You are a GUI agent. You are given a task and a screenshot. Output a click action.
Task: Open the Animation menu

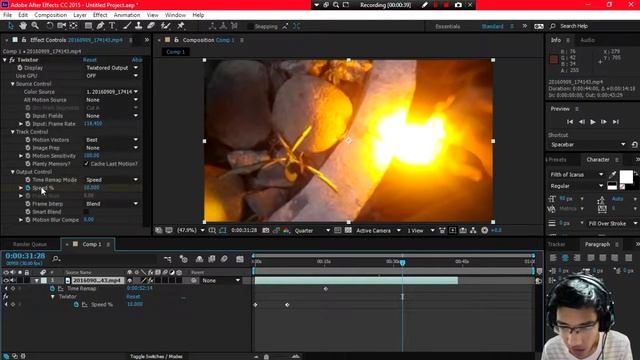127,15
